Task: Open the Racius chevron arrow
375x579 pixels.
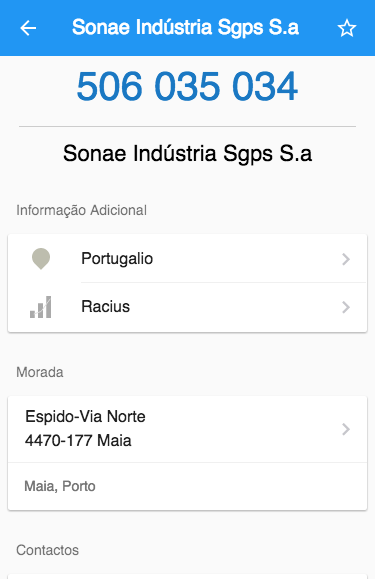Action: coord(346,307)
